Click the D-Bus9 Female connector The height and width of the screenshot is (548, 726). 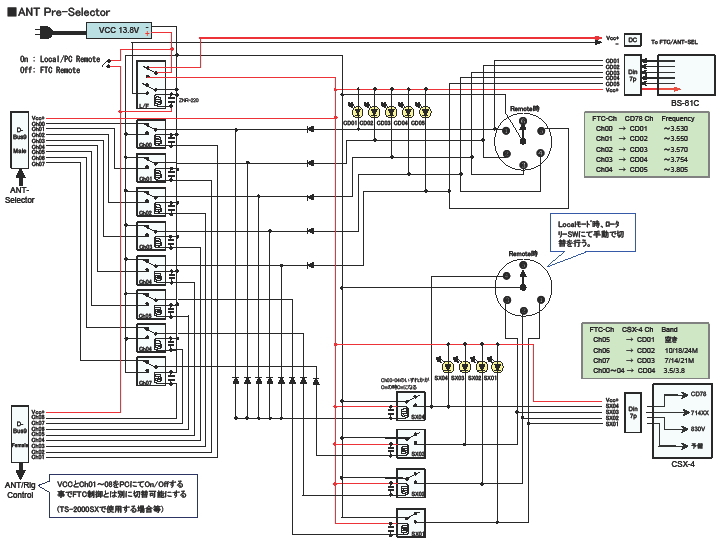coord(19,434)
